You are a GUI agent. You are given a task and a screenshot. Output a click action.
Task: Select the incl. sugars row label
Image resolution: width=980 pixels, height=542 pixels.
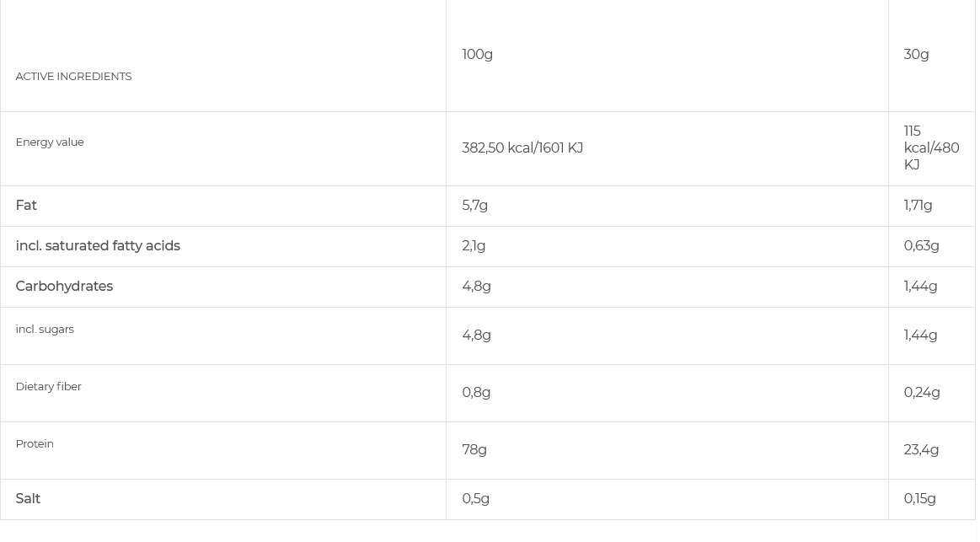click(x=45, y=330)
